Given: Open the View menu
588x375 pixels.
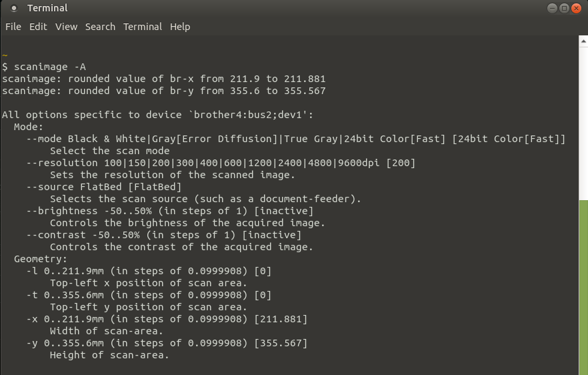Looking at the screenshot, I should point(67,27).
